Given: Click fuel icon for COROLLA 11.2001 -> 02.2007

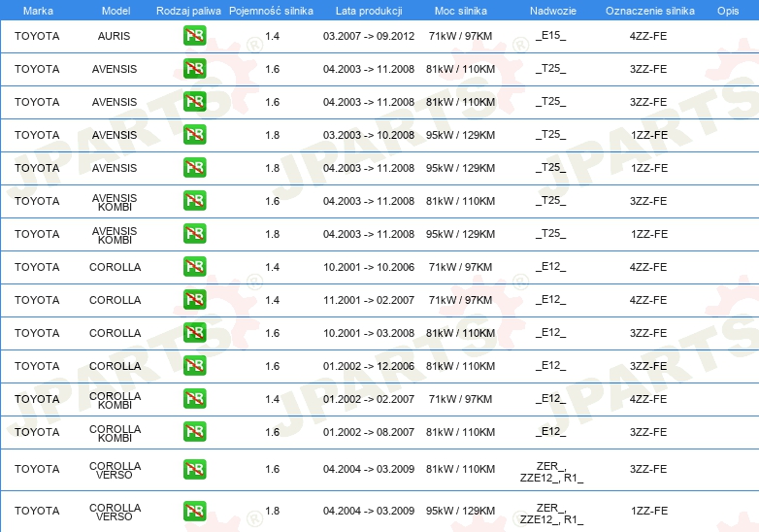Looking at the screenshot, I should (194, 300).
